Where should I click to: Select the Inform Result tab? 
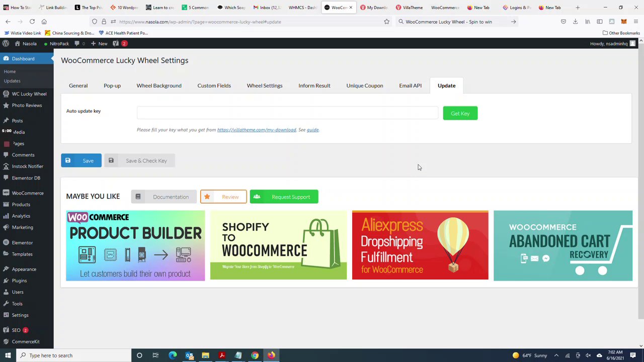point(314,85)
